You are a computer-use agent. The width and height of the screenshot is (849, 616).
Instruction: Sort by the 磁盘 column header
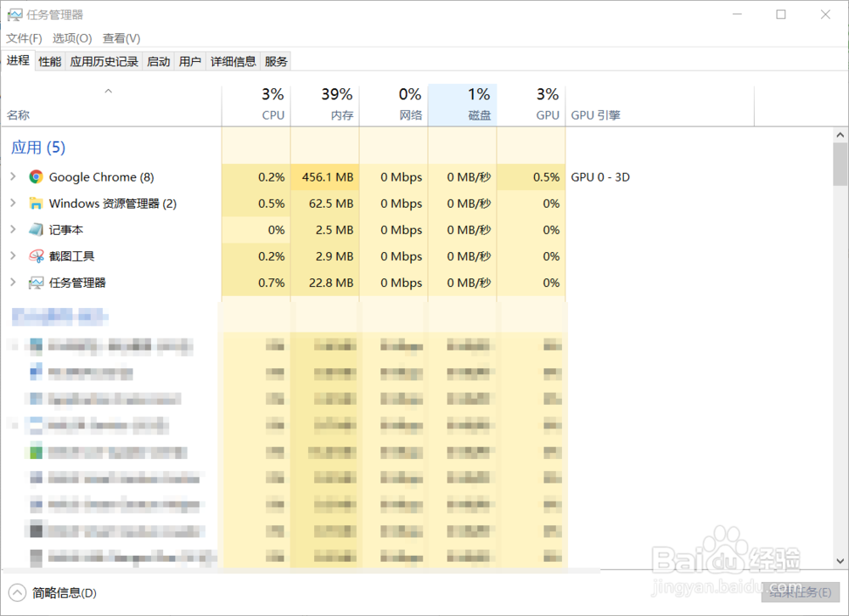point(463,104)
